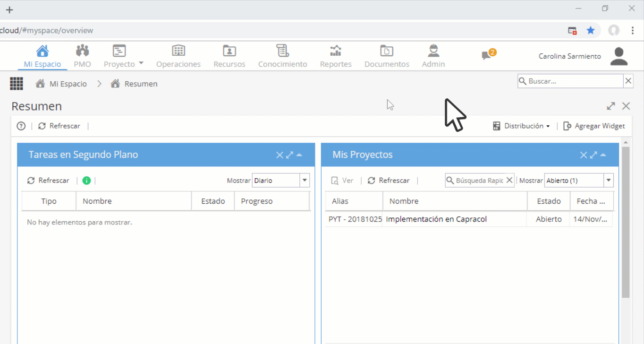
Task: Expand the Resumen view to fullscreen
Action: coord(611,106)
